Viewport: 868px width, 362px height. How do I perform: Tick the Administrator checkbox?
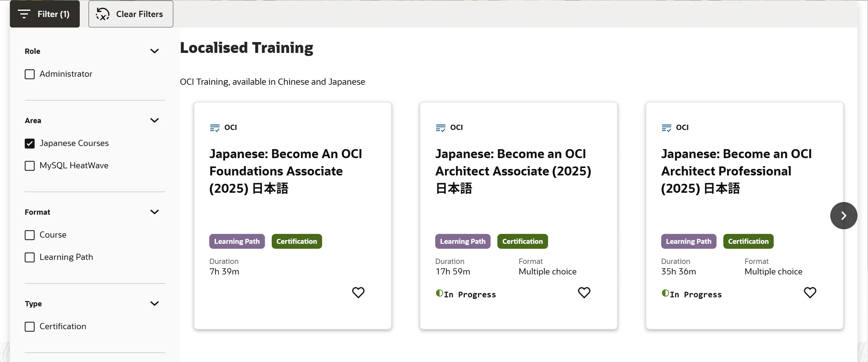(x=30, y=74)
